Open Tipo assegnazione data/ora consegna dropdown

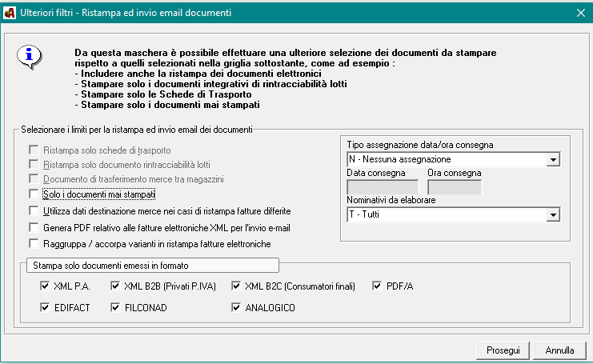pyautogui.click(x=551, y=159)
